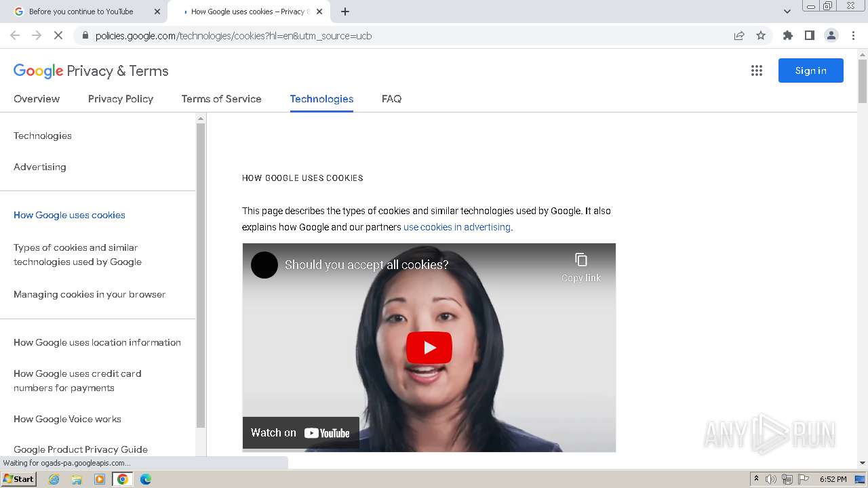Screen dimensions: 868x488
Task: Click the browser back arrow
Action: 15,36
